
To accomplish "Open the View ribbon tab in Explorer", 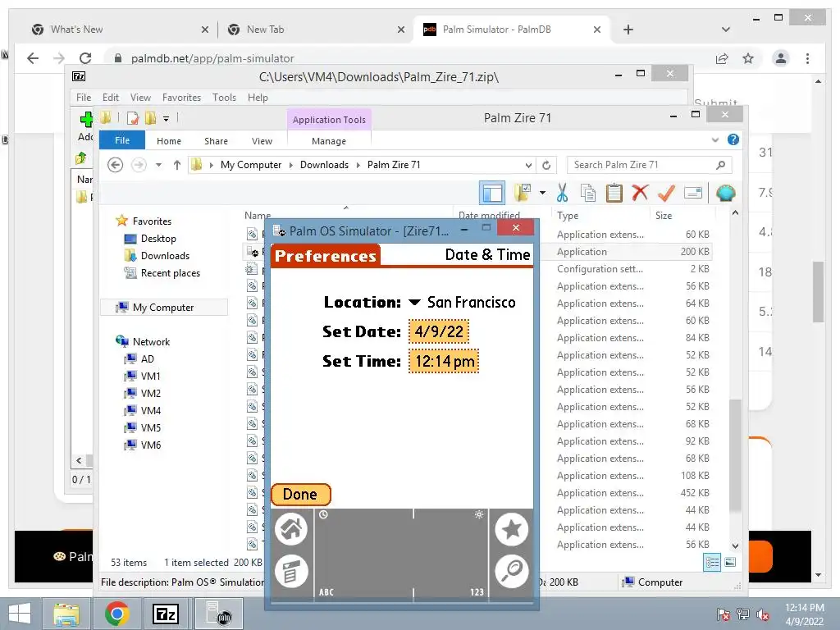I will point(262,141).
